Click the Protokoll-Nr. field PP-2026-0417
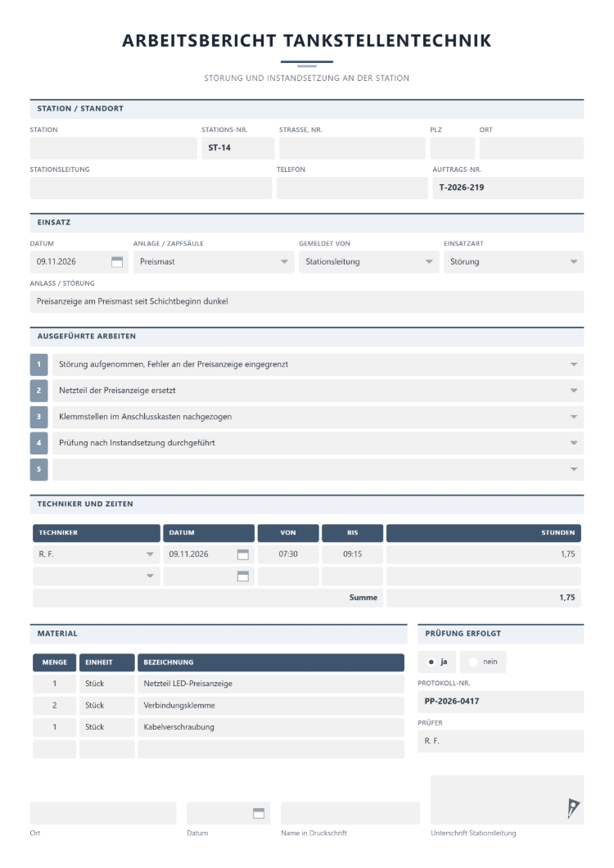This screenshot has height=868, width=614. pyautogui.click(x=500, y=702)
